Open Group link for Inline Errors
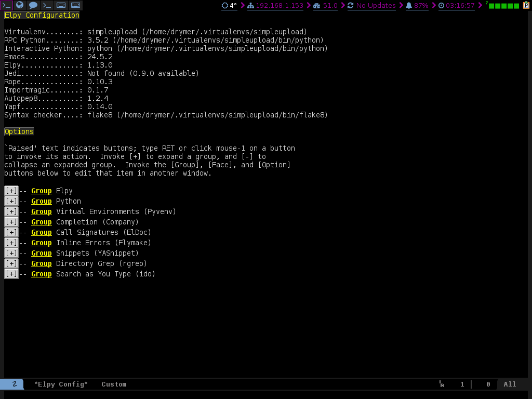This screenshot has height=399, width=532. click(x=42, y=243)
